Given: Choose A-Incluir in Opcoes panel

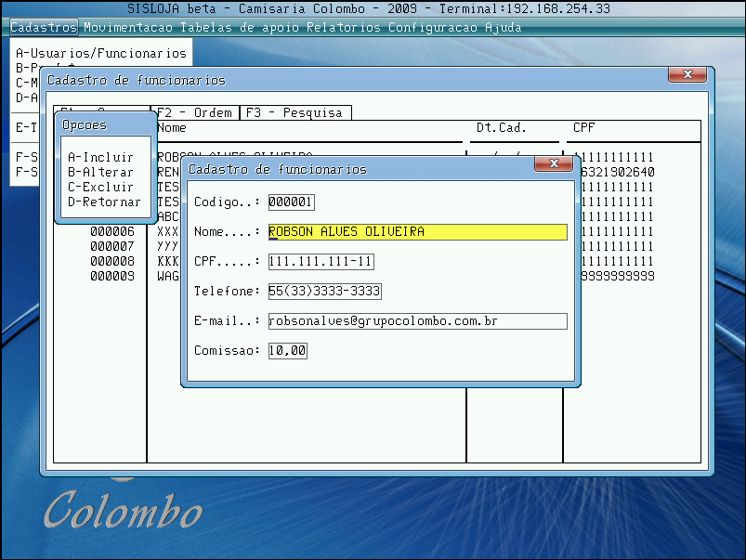Looking at the screenshot, I should (100, 157).
